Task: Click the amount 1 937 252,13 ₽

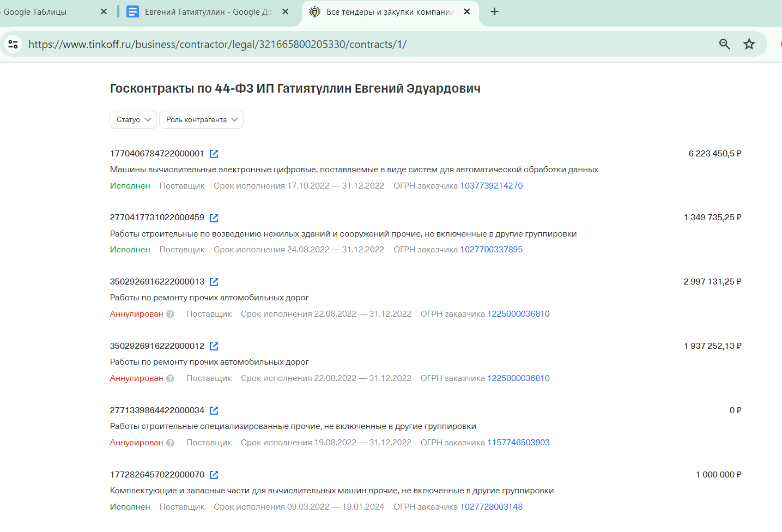Action: [713, 346]
